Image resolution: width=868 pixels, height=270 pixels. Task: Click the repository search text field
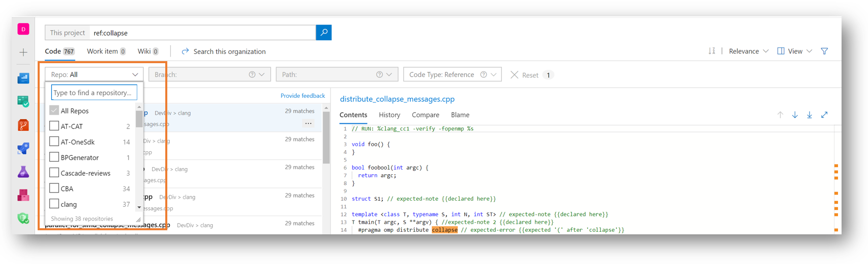coord(94,93)
